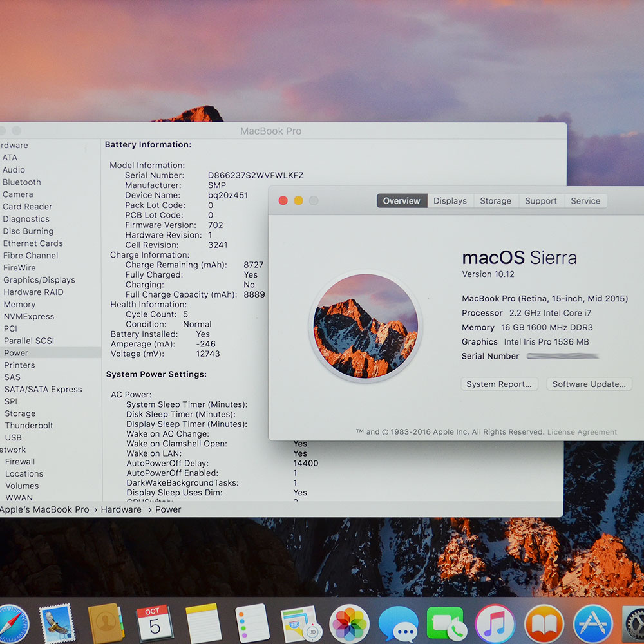Screen dimensions: 644x644
Task: Click Hardware in the path bar
Action: point(121,509)
